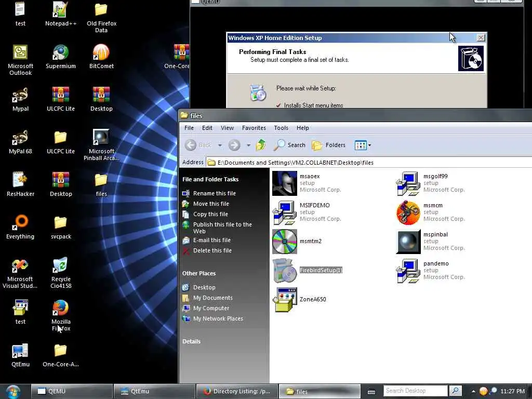
Task: Launch the Supermium browser shortcut
Action: click(60, 57)
